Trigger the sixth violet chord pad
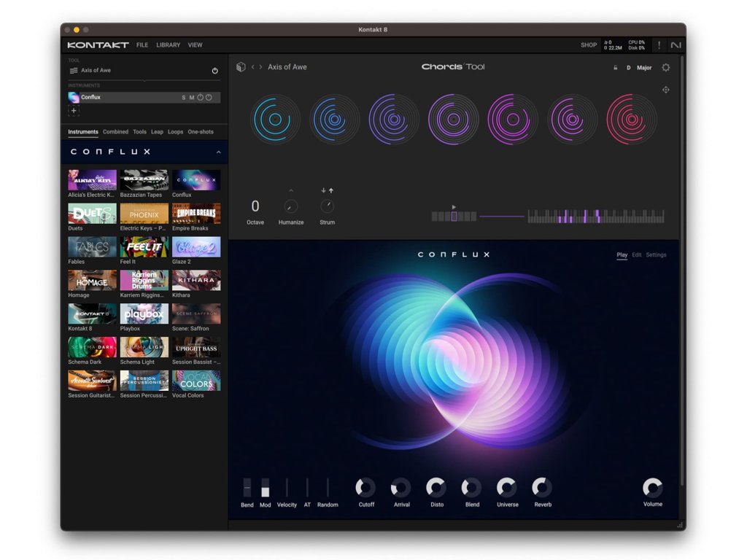This screenshot has height=560, width=747. (x=572, y=119)
